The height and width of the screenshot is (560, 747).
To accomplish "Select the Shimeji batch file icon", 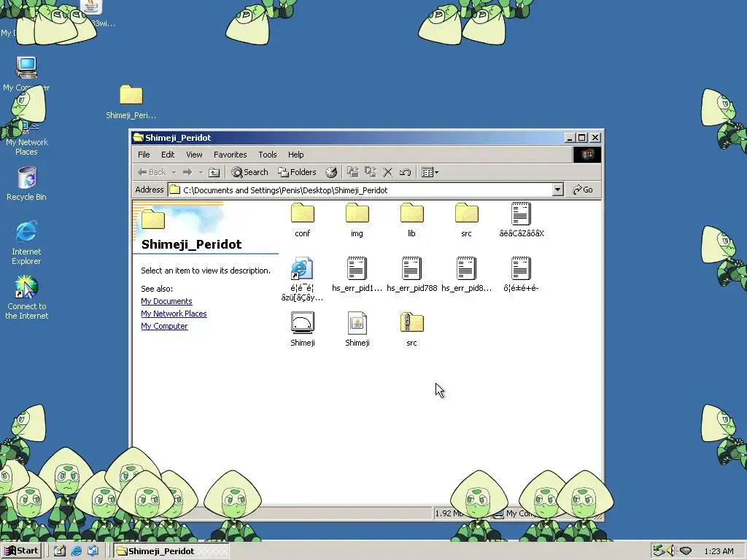I will [x=303, y=329].
